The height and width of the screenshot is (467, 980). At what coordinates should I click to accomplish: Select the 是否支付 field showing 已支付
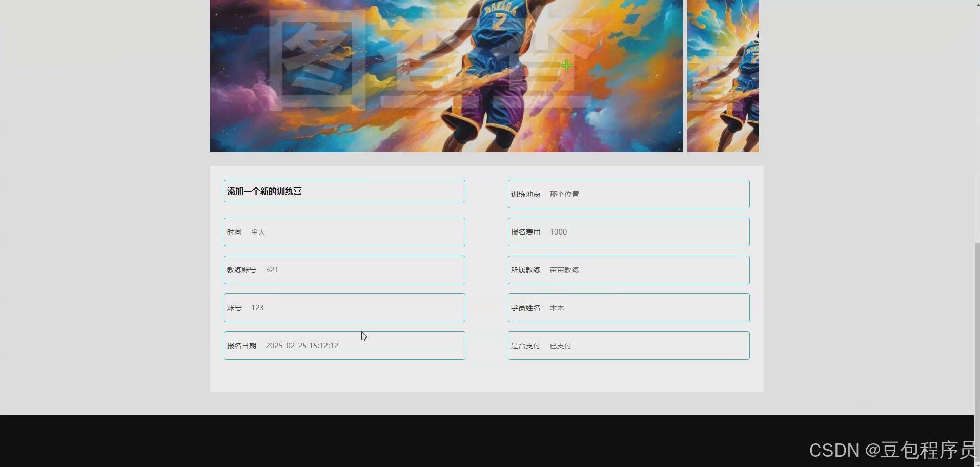point(628,346)
